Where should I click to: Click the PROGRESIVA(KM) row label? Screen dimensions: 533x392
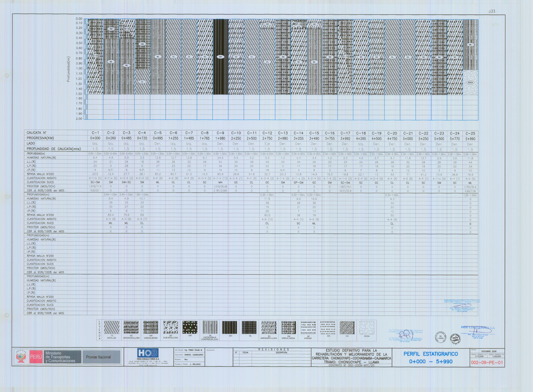pos(40,138)
